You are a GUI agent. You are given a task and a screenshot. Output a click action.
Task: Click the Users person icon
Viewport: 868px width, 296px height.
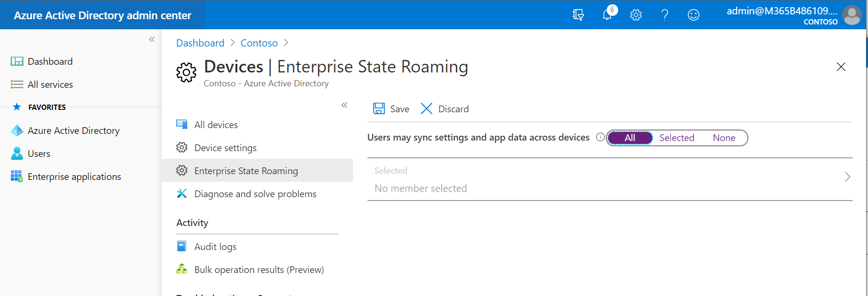[17, 154]
